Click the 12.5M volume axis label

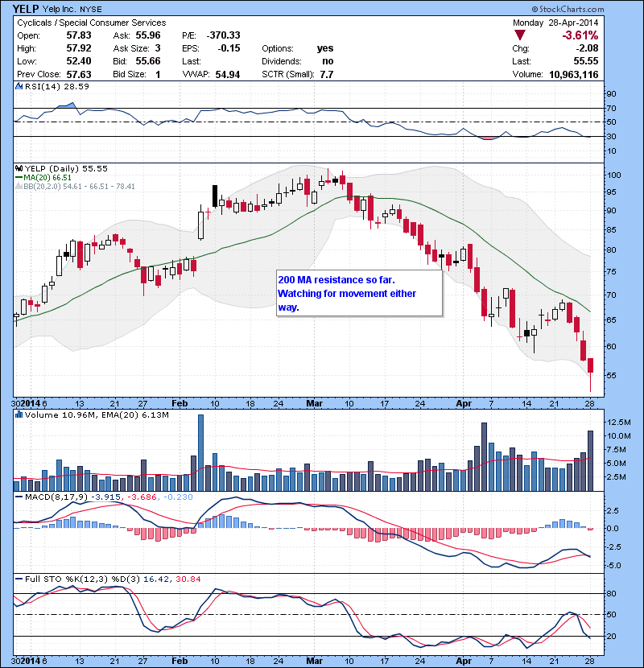pos(619,423)
